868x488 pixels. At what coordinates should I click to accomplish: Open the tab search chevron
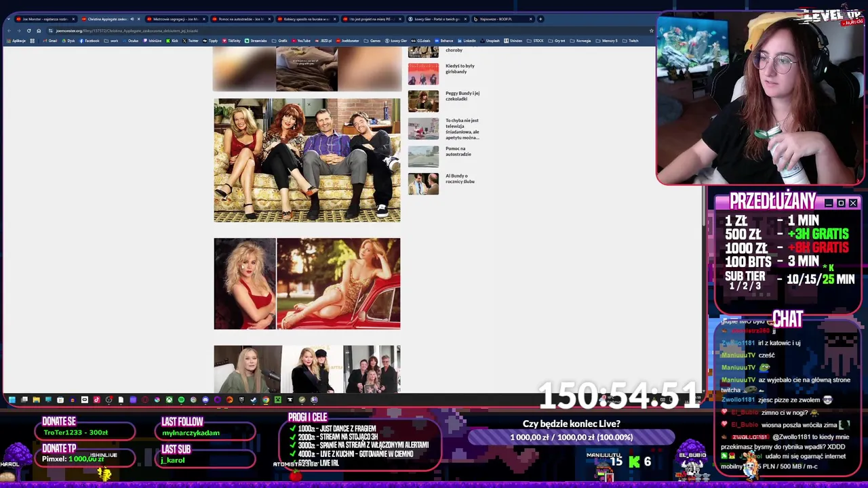(x=9, y=19)
